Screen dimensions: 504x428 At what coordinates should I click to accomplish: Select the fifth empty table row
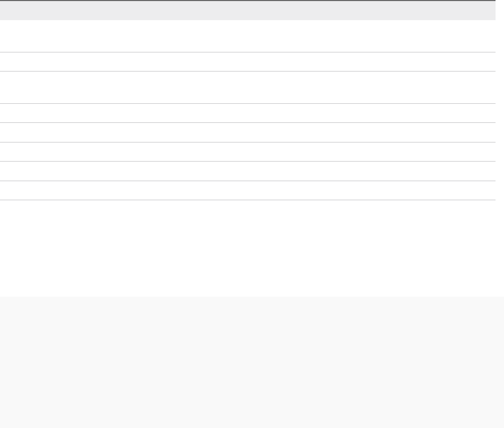[x=248, y=132]
